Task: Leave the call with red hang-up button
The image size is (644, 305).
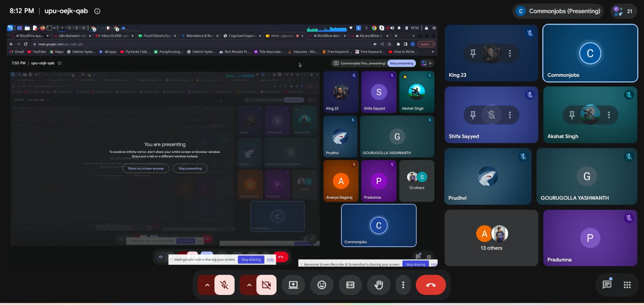Action: (x=431, y=285)
